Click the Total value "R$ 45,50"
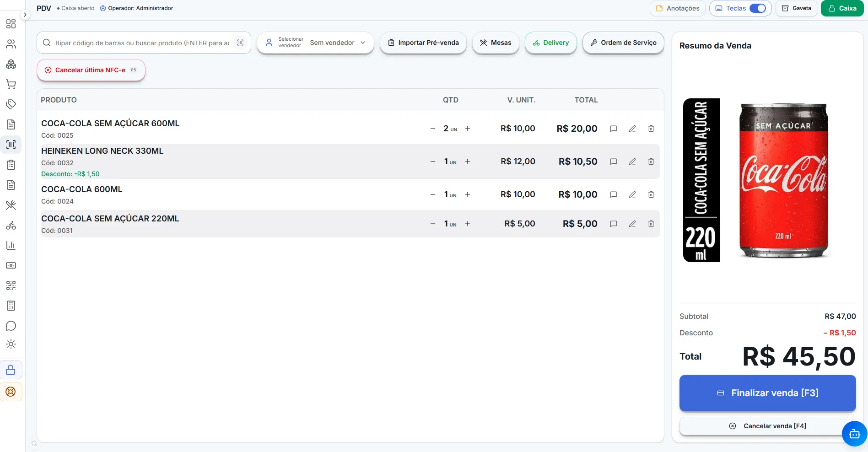 click(x=799, y=356)
